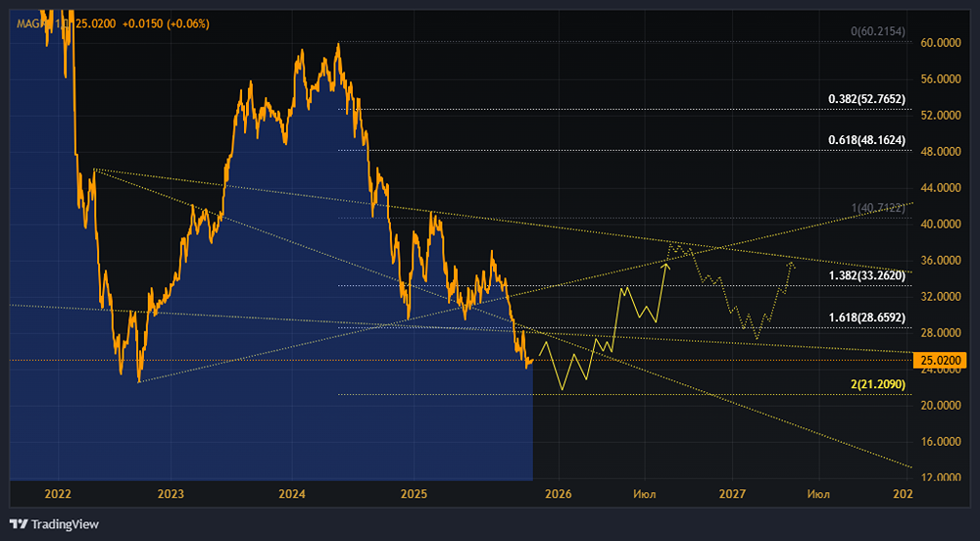The height and width of the screenshot is (541, 980).
Task: Click the 56.0000 price axis label
Action: [941, 78]
